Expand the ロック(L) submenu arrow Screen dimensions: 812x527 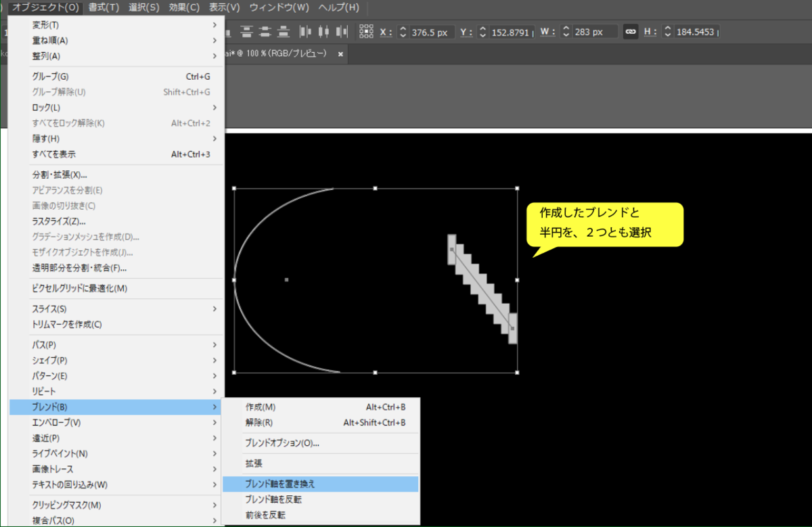pyautogui.click(x=215, y=108)
